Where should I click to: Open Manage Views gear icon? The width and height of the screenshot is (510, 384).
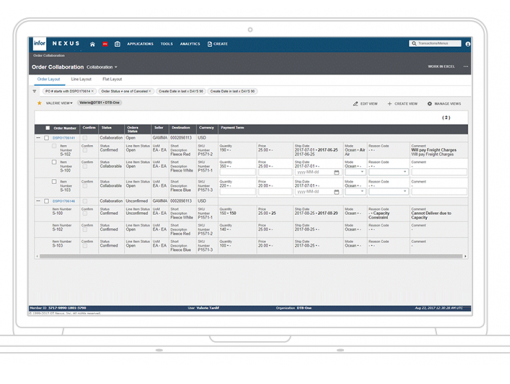430,104
